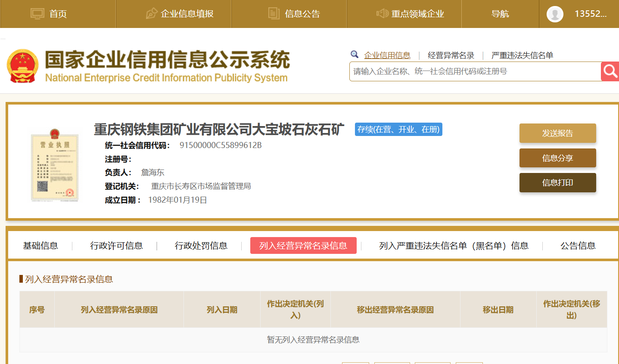Click the red magnifier search button

click(610, 71)
